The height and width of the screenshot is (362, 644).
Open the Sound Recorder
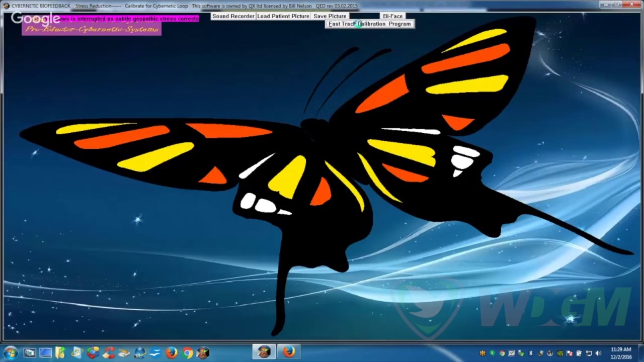233,16
